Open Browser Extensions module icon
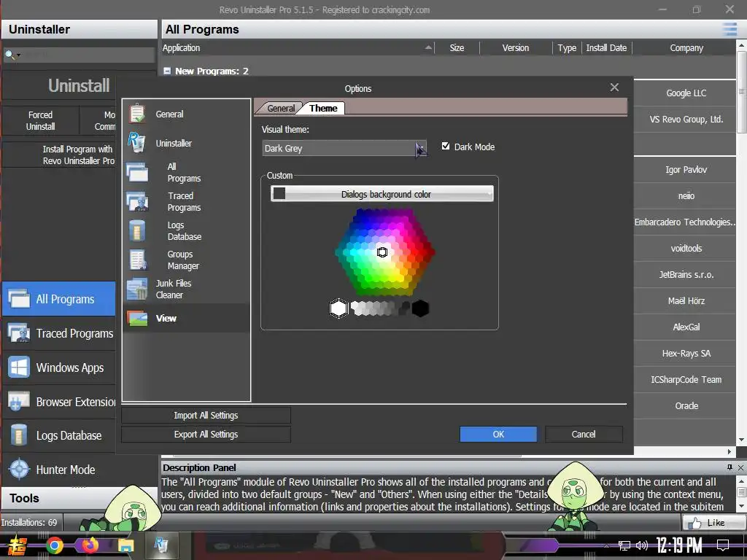 click(x=19, y=402)
